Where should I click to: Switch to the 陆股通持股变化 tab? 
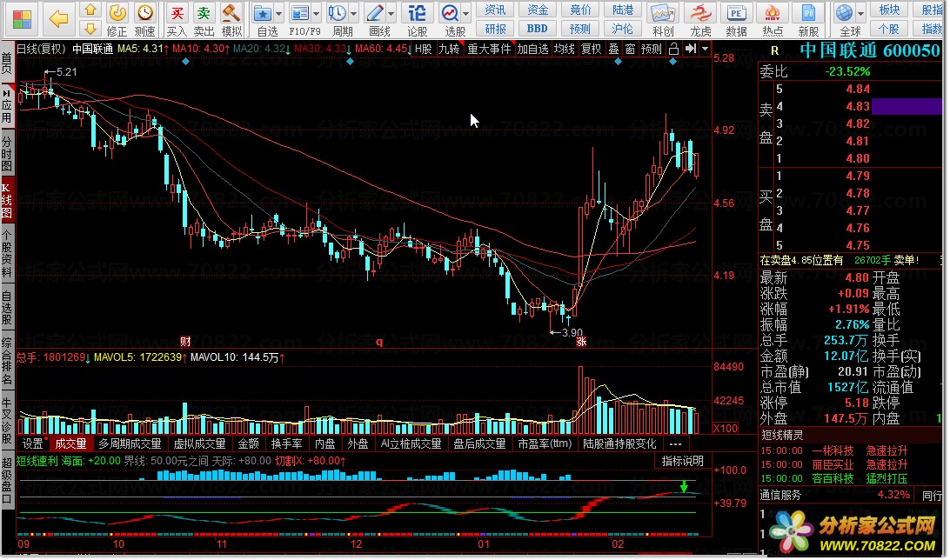coord(619,443)
